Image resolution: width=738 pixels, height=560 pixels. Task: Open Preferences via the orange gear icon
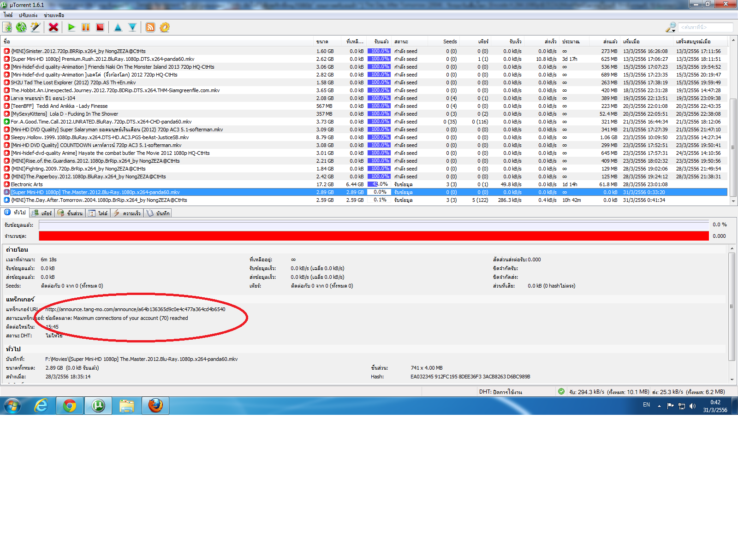pyautogui.click(x=165, y=27)
